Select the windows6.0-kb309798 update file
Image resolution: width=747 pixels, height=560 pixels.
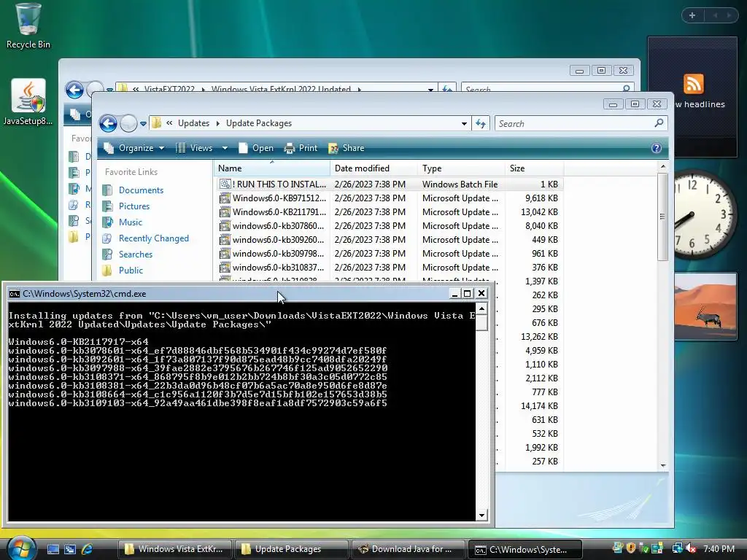click(x=389, y=253)
